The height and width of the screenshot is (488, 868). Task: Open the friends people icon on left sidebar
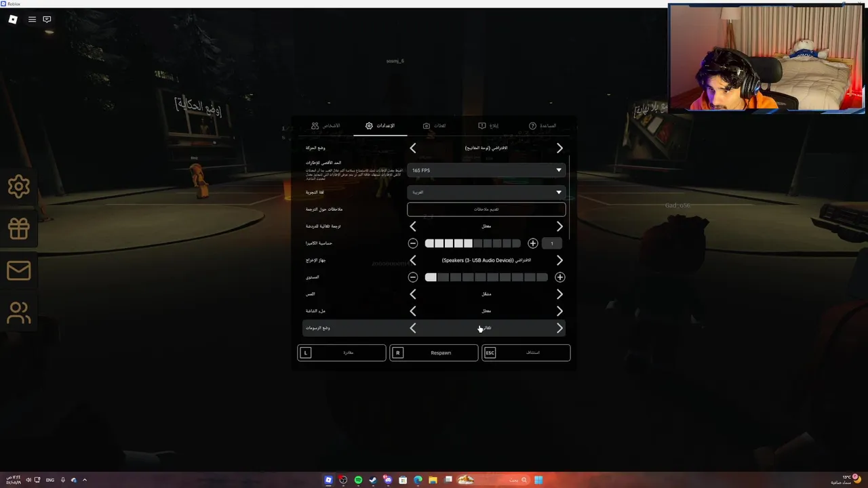pos(18,313)
